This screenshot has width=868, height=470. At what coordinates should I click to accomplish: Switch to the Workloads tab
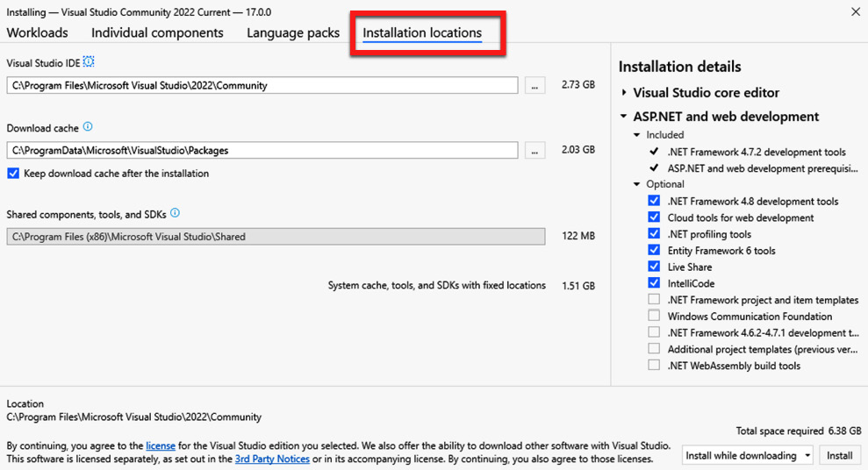click(x=37, y=32)
